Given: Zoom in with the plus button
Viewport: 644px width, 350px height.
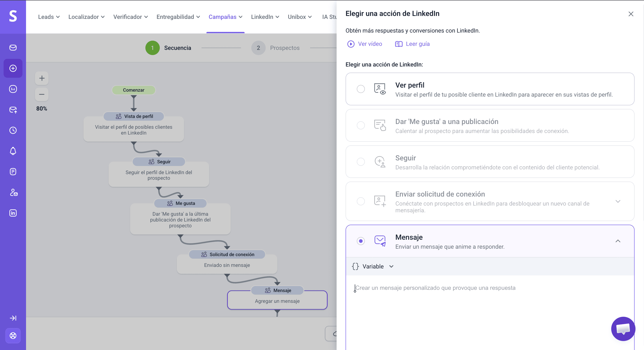Looking at the screenshot, I should 42,78.
